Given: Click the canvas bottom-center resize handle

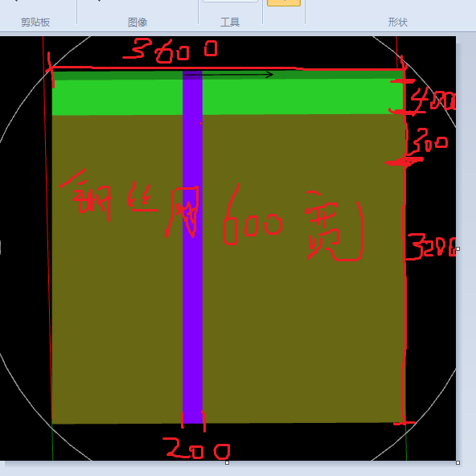Looking at the screenshot, I should tap(227, 462).
